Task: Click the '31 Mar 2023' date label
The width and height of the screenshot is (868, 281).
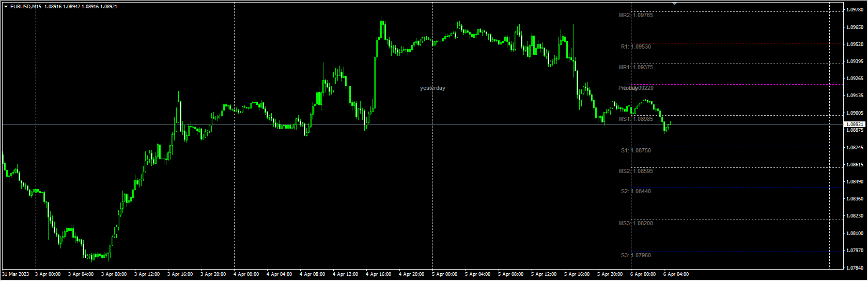Action: pyautogui.click(x=16, y=274)
